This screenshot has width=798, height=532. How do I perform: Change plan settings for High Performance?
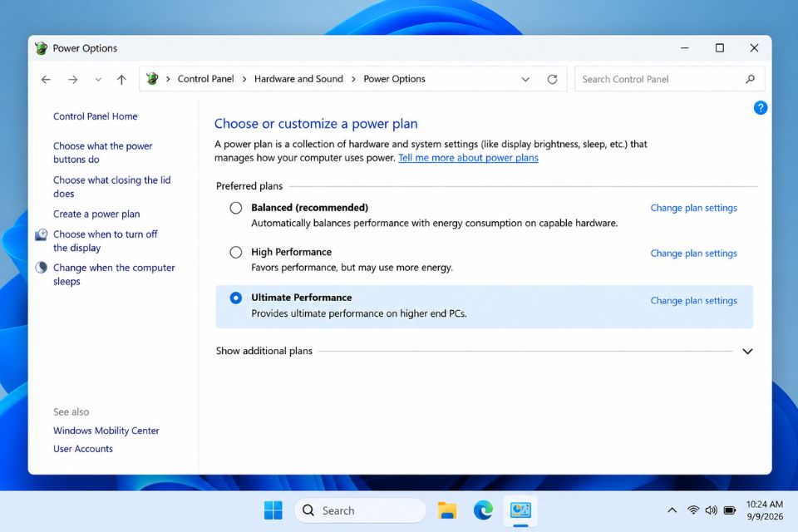(693, 253)
